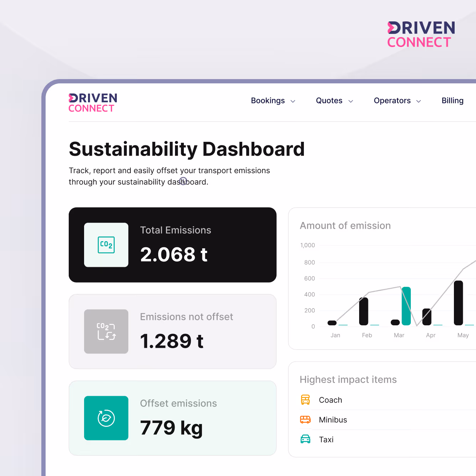Click the Taxi car icon
The image size is (476, 476).
pyautogui.click(x=305, y=439)
